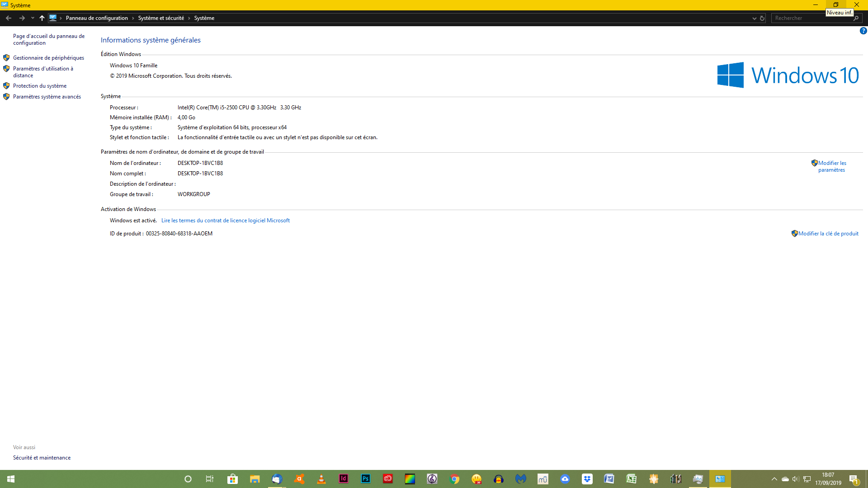Select the Système breadcrumb

[204, 18]
